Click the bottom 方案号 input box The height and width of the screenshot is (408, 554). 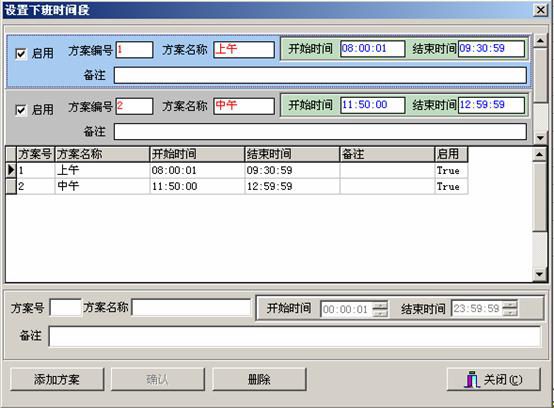66,307
